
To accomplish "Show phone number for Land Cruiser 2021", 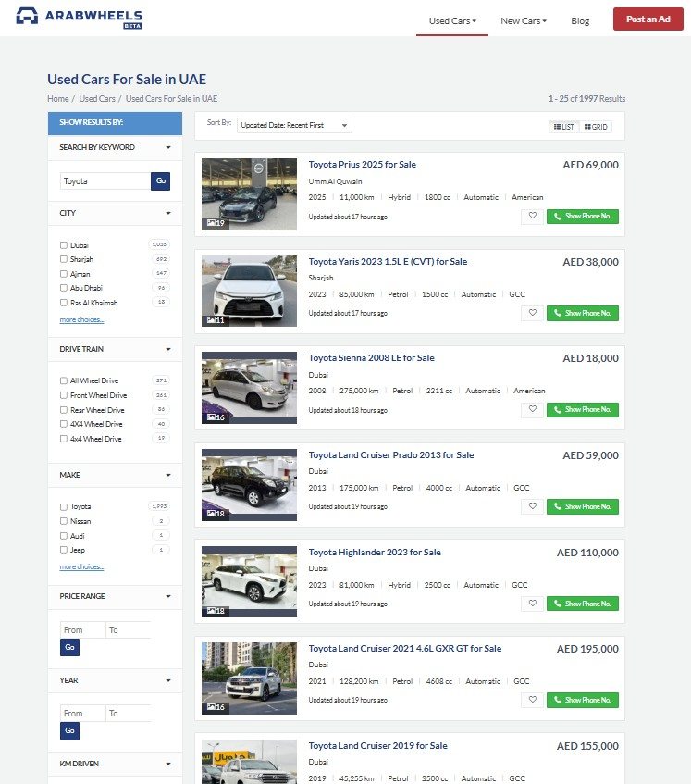I will click(582, 700).
